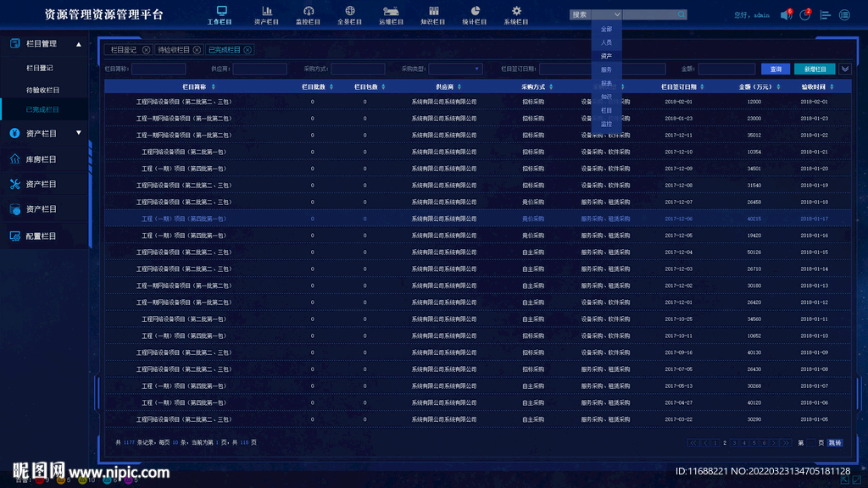Switch to the 已完成栏目 tab

tap(225, 50)
